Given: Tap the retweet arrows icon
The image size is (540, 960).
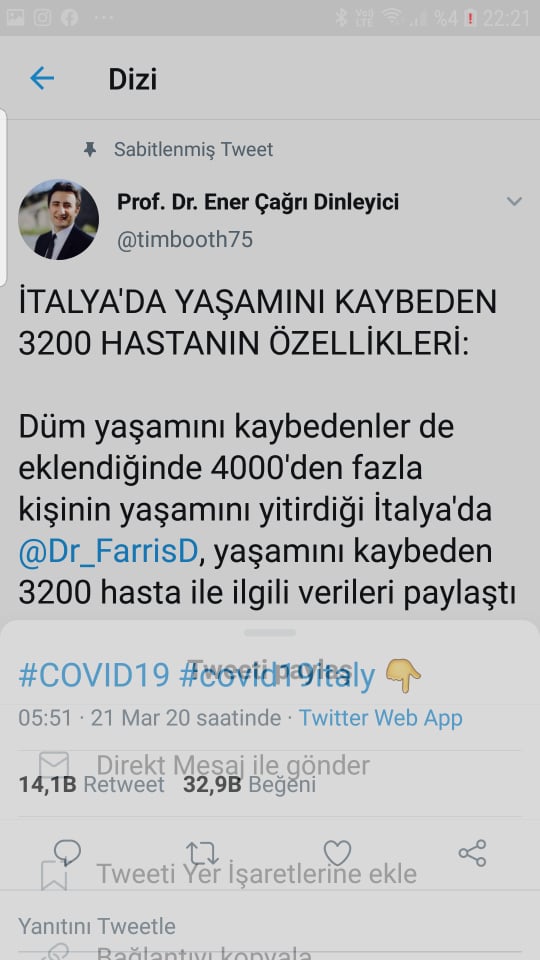Looking at the screenshot, I should click(x=202, y=853).
